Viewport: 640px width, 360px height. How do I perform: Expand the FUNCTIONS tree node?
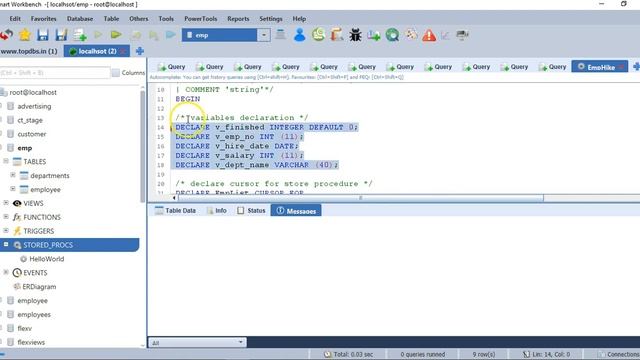pos(6,217)
